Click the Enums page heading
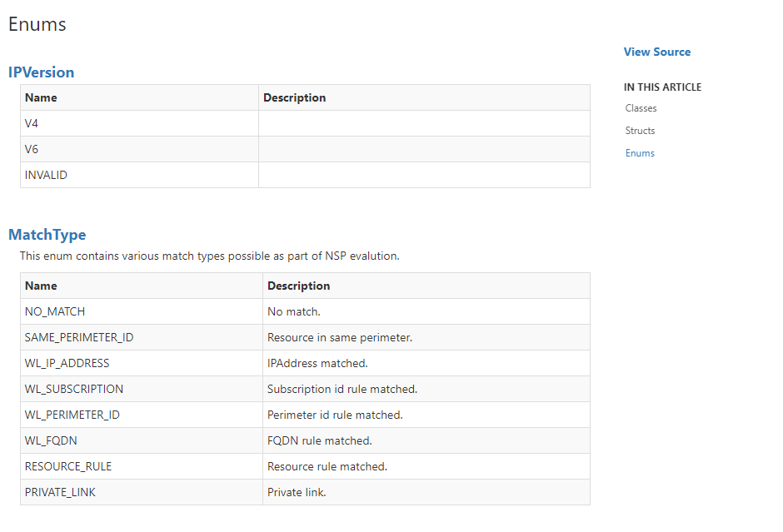This screenshot has height=532, width=783. point(37,24)
